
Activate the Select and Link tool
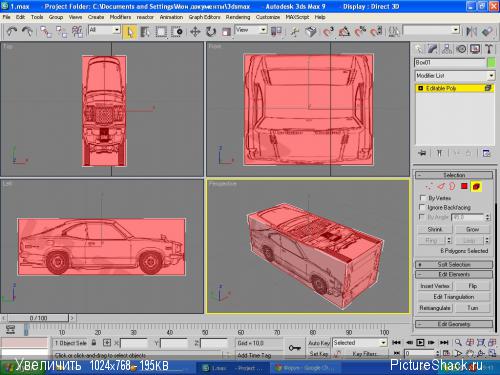click(x=46, y=32)
